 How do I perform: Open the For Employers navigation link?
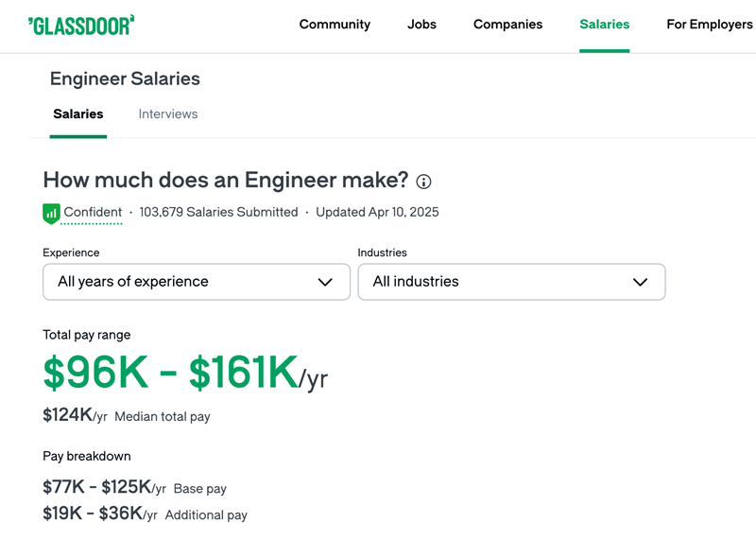click(x=709, y=25)
